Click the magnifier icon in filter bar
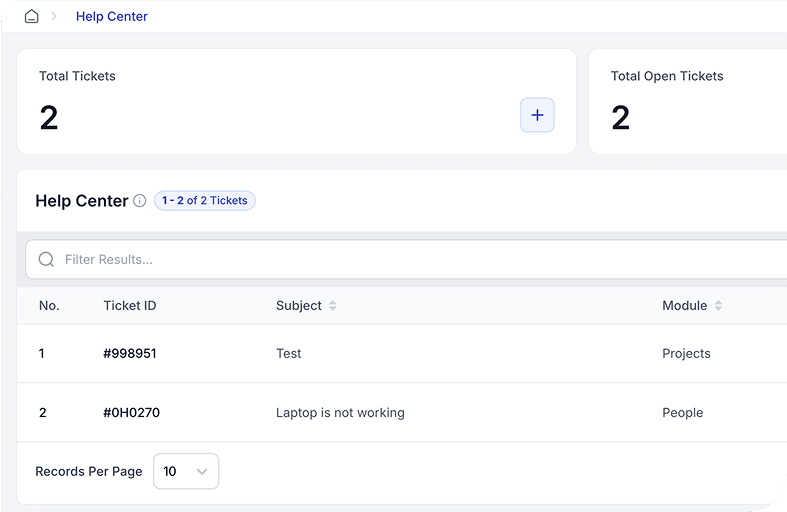Viewport: 787px width, 512px height. (x=46, y=260)
